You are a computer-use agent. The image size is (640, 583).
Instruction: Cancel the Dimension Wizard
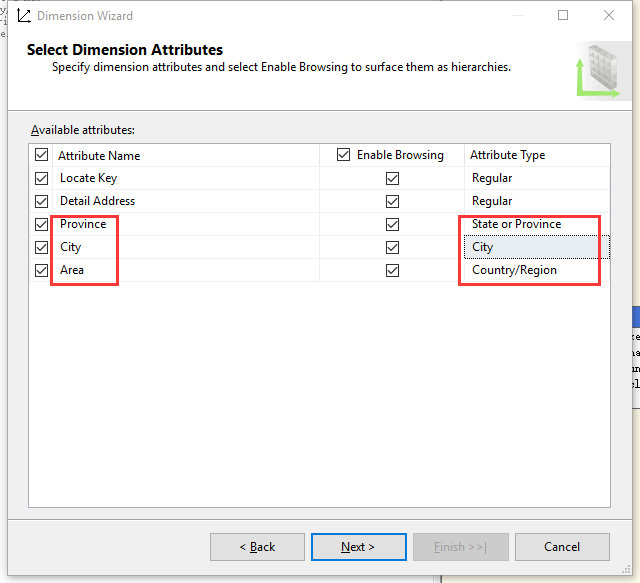[562, 547]
